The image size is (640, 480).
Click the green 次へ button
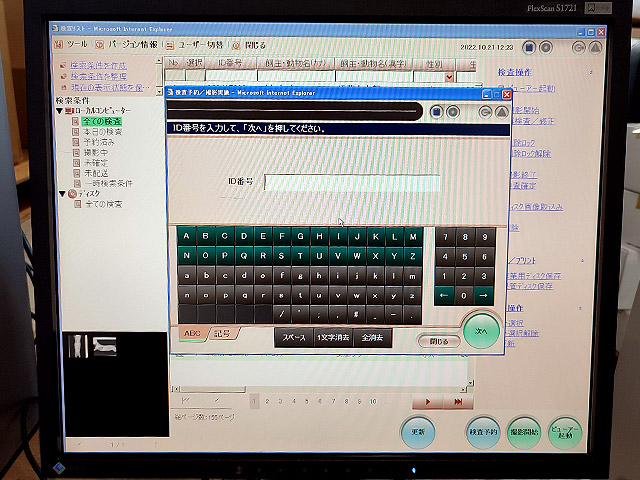(481, 331)
